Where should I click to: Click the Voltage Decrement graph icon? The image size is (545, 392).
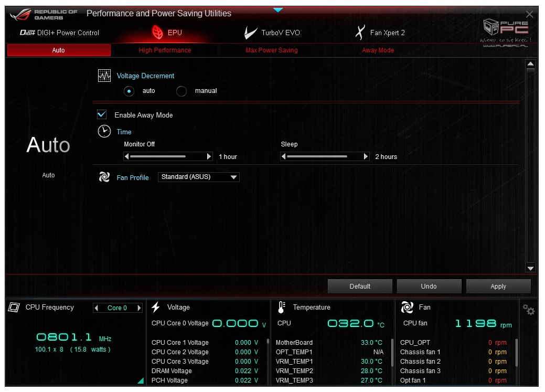(104, 76)
